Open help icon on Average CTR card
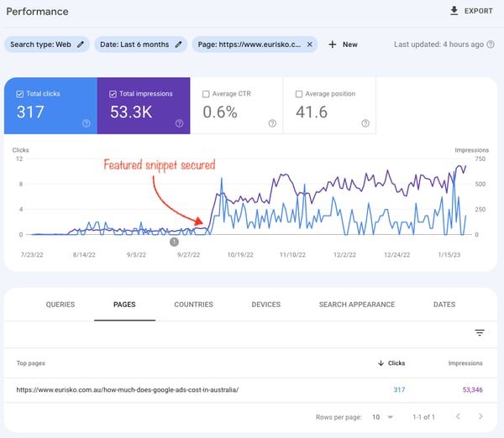The width and height of the screenshot is (504, 438). (272, 123)
